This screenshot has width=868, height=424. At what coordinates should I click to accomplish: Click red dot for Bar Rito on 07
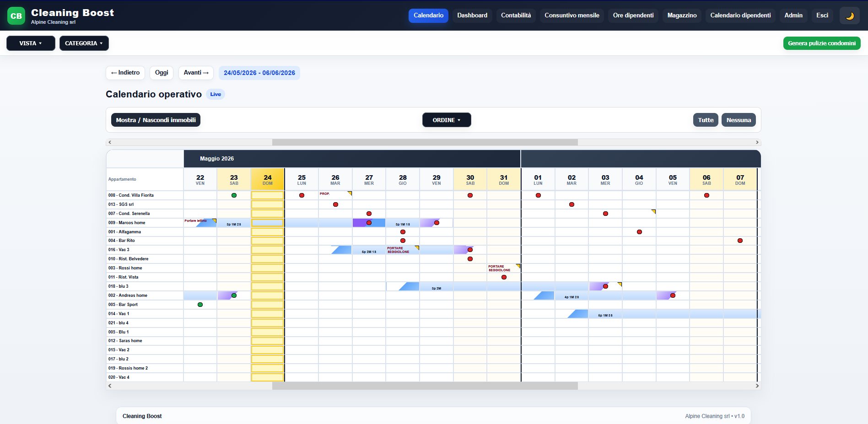click(740, 241)
